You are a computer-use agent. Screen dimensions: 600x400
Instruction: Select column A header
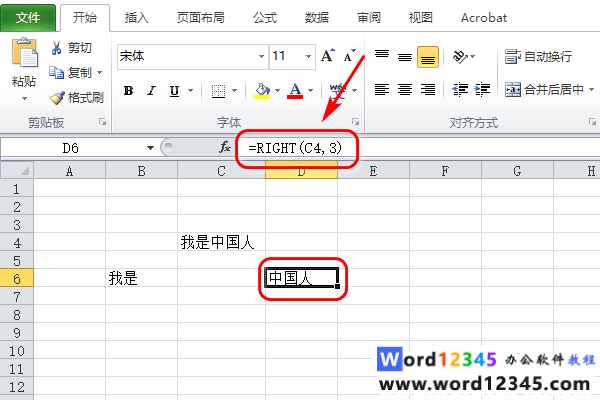point(69,171)
